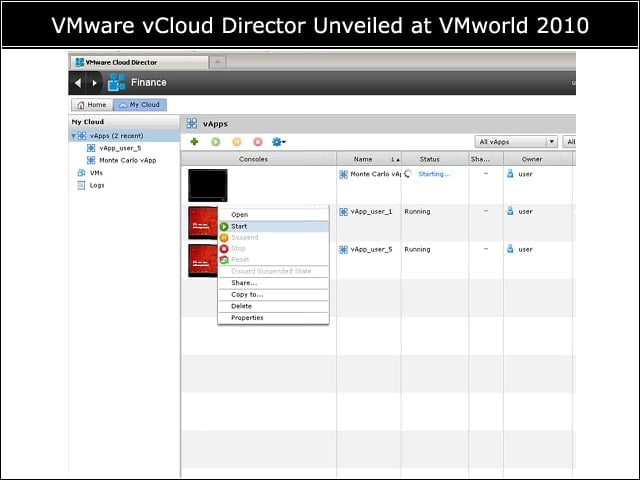Click the Reset icon in context menu
Viewport: 640px width, 480px height.
(x=224, y=260)
